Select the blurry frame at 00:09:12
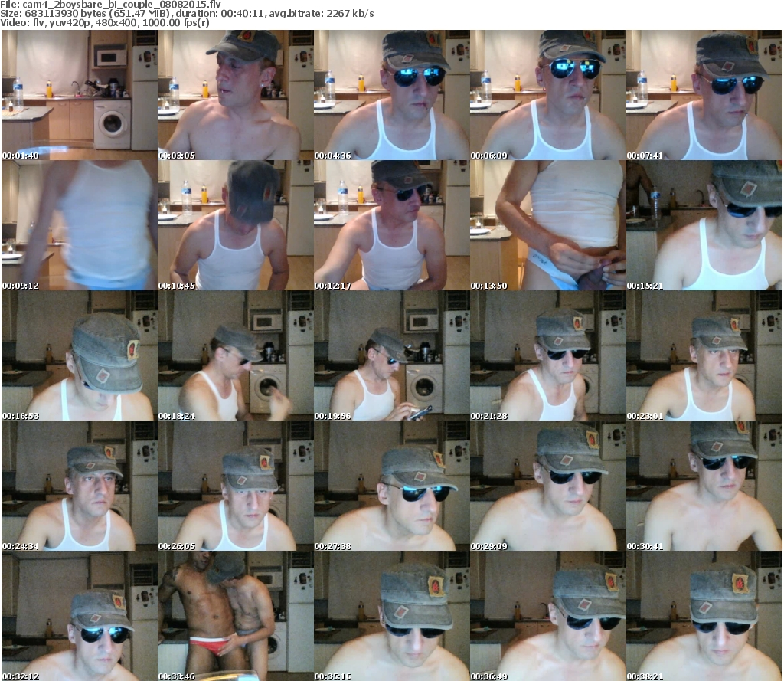The image size is (784, 681). point(80,225)
